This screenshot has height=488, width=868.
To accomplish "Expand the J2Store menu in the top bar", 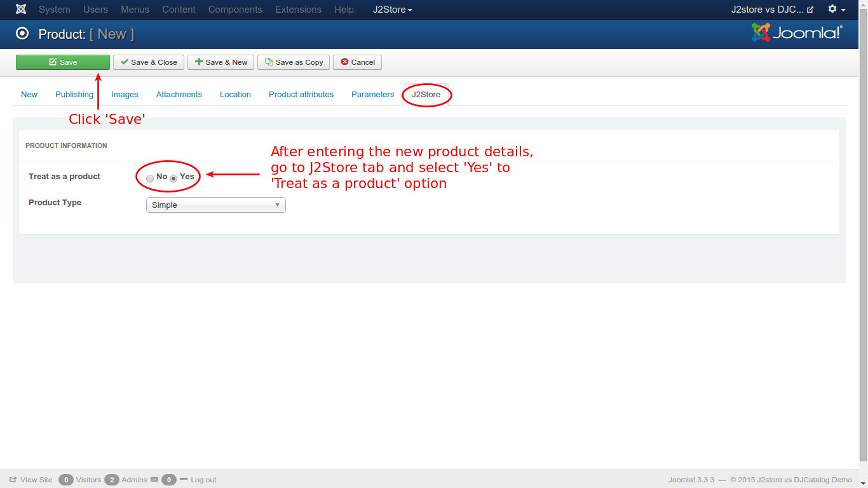I will [x=393, y=10].
